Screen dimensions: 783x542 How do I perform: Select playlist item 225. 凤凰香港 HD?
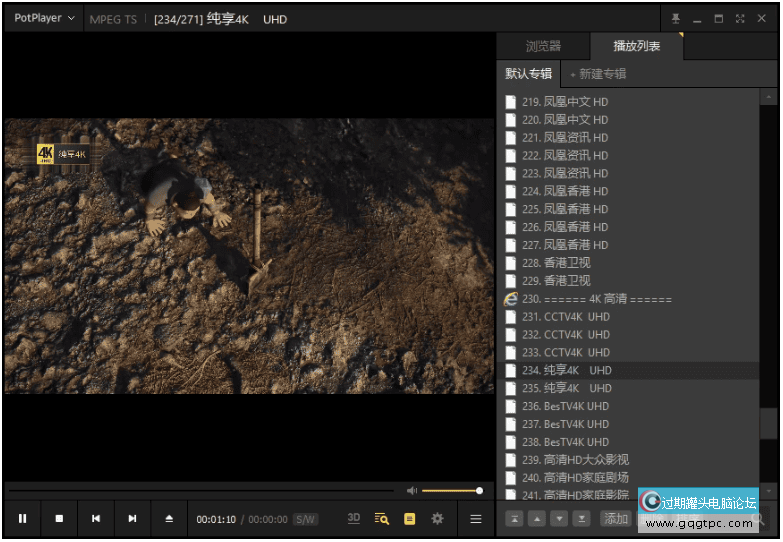pyautogui.click(x=628, y=209)
